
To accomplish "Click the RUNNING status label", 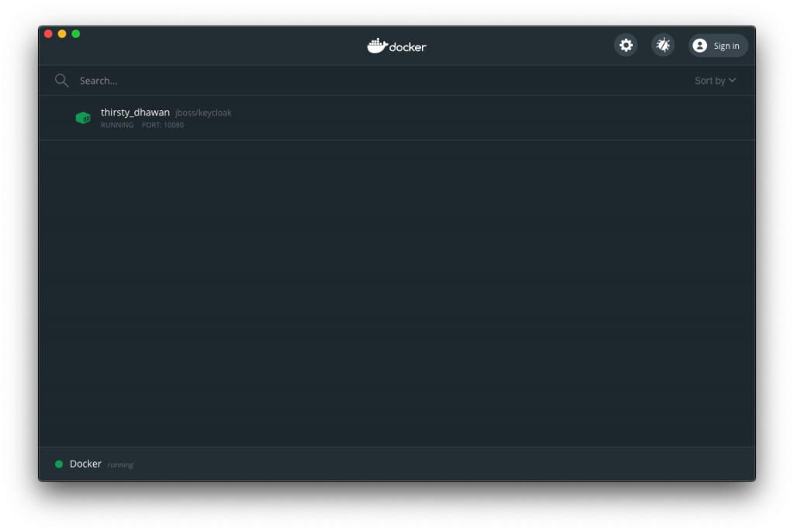I will point(117,125).
